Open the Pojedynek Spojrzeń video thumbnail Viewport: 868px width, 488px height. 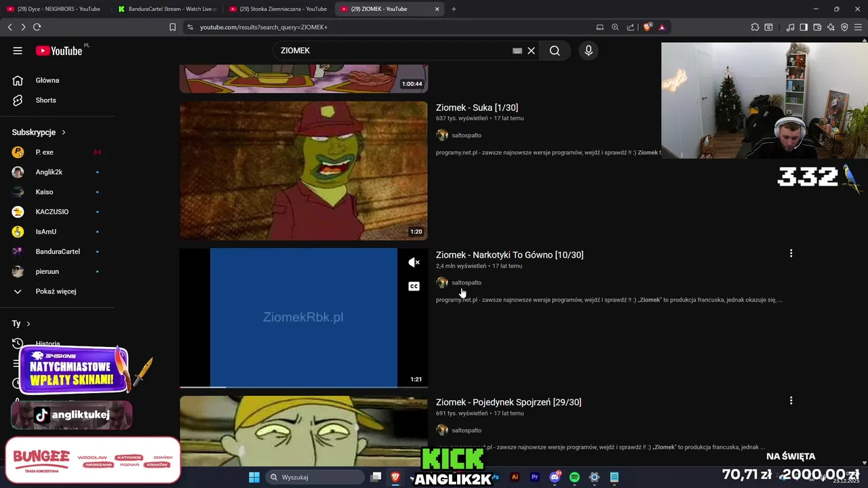pos(304,431)
